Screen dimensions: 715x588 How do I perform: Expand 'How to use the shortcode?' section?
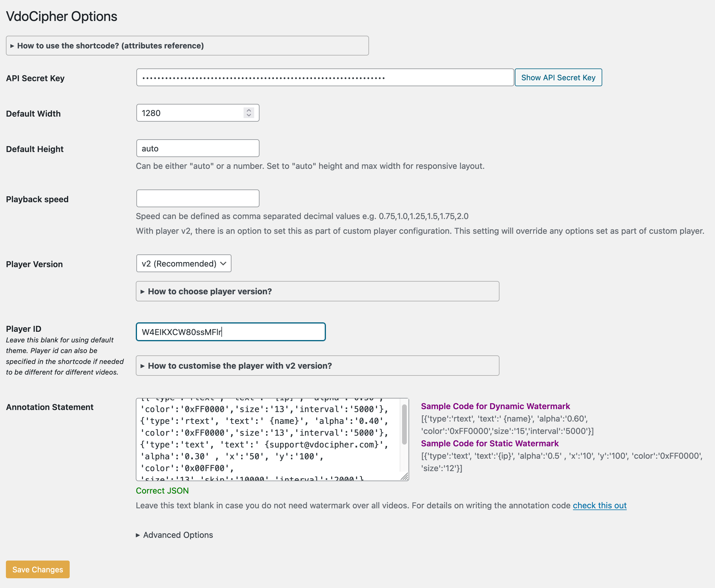[x=187, y=45]
